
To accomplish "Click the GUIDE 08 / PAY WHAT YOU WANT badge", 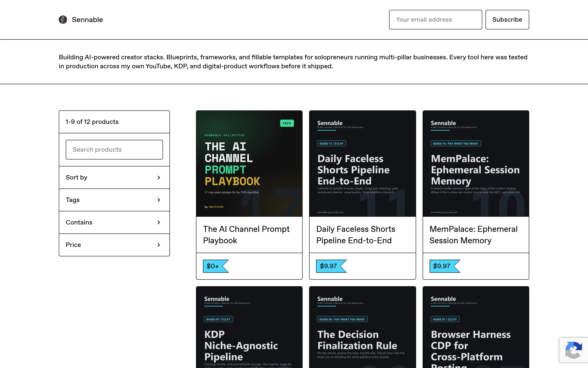I will pyautogui.click(x=342, y=319).
